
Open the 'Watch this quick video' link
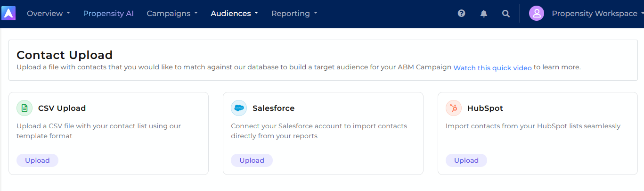click(x=492, y=67)
